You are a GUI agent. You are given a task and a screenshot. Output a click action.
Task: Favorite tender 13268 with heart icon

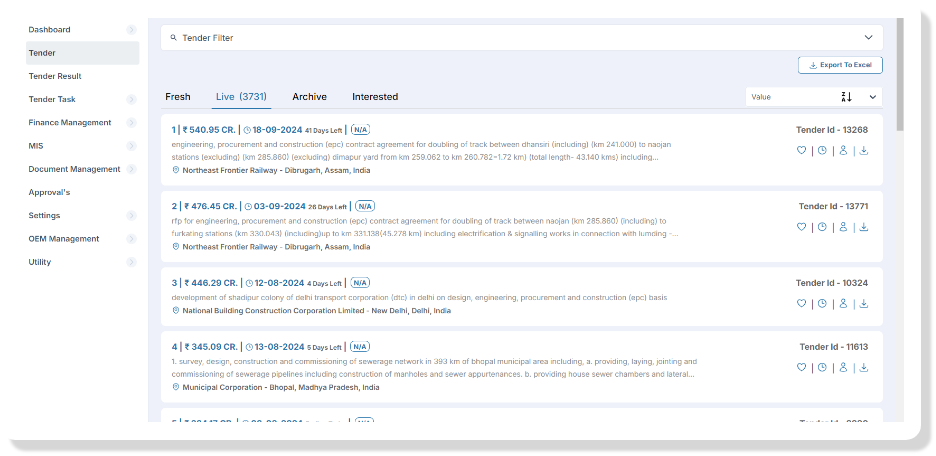click(x=801, y=151)
